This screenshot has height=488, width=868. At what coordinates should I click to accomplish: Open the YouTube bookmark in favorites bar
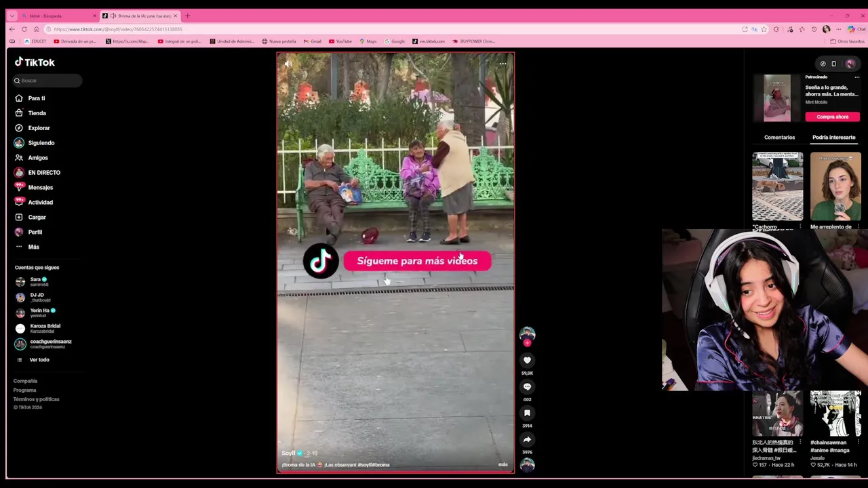point(340,41)
